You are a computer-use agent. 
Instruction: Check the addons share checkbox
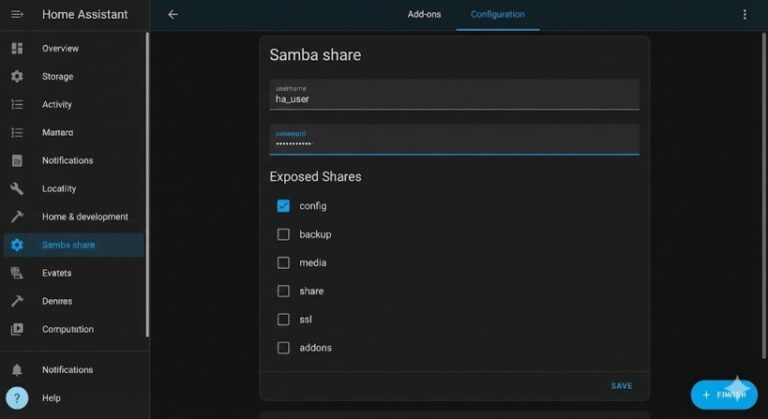tap(283, 347)
